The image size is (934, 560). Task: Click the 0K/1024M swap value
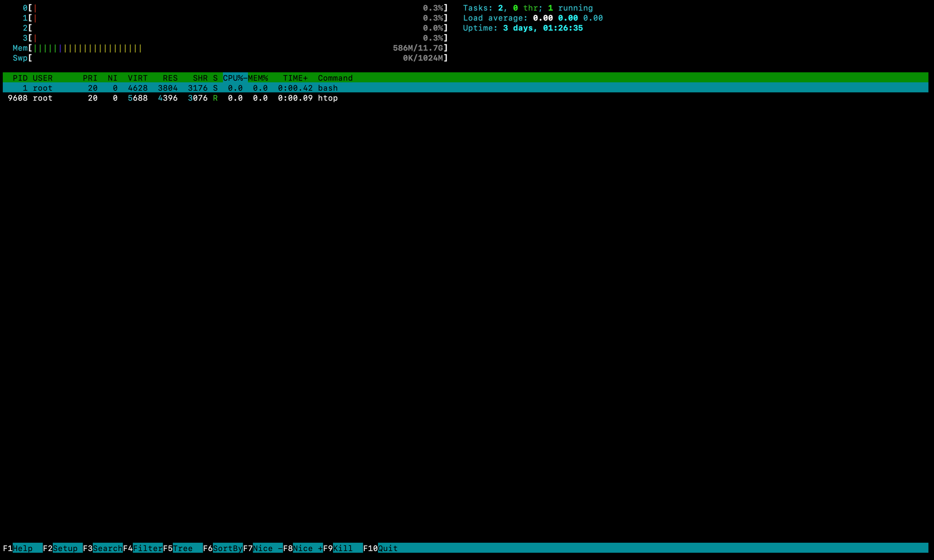(423, 58)
